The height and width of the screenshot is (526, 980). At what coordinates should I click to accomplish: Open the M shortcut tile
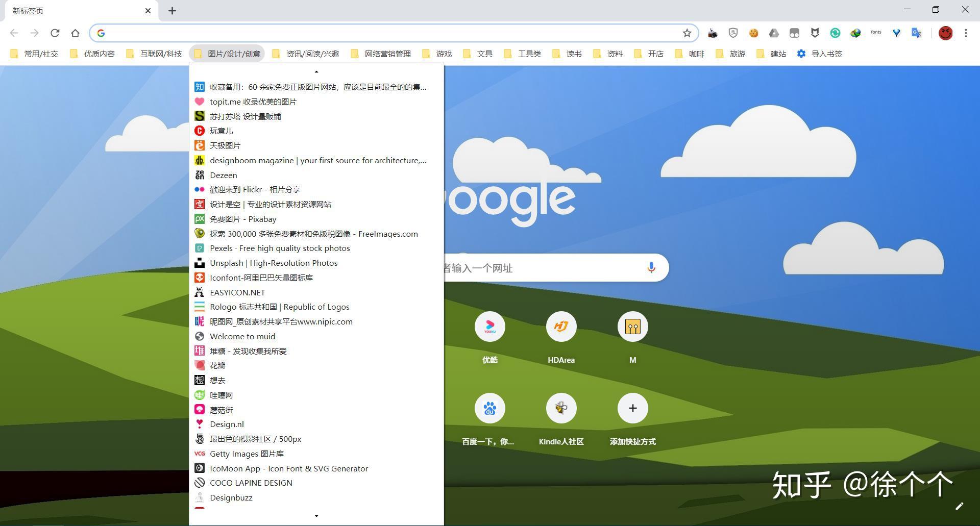[632, 337]
